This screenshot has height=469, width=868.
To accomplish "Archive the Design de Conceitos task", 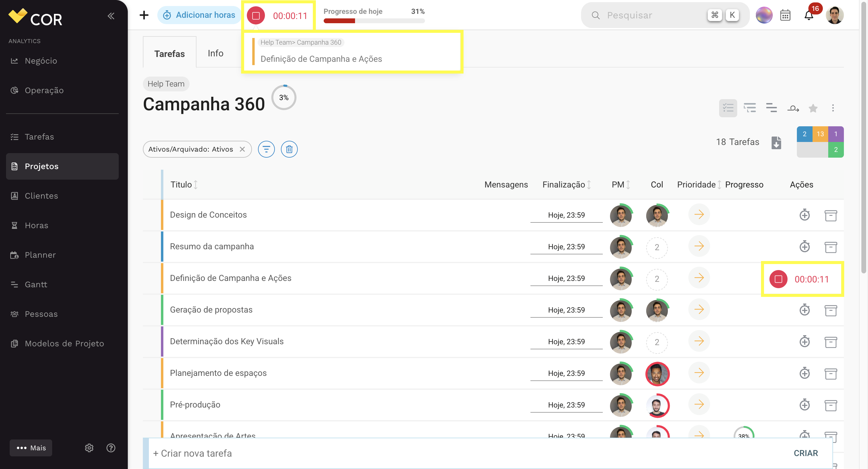I will 831,215.
